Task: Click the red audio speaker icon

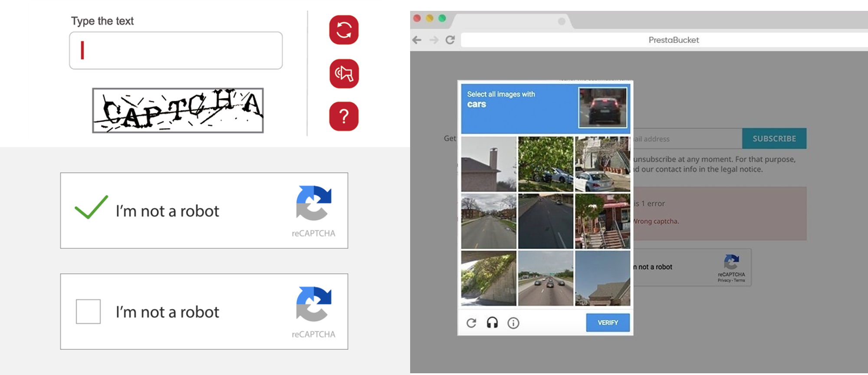Action: 344,74
